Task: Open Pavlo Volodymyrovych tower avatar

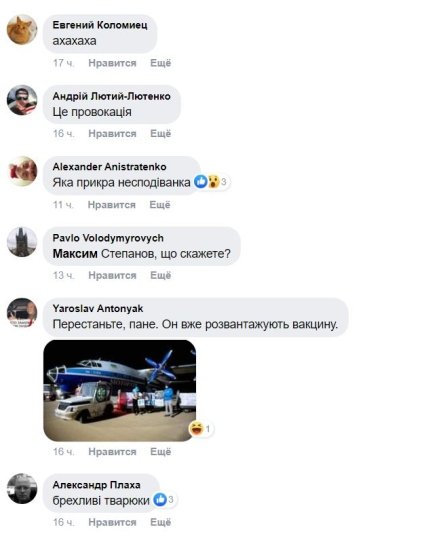Action: click(22, 242)
